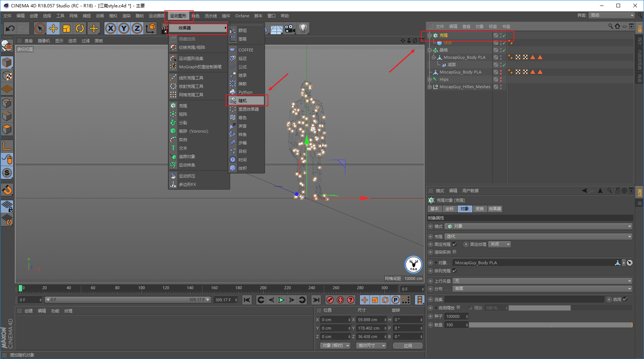Select the 克隆 object in Object Manager
Viewport: 644px width, 359px height.
click(444, 36)
